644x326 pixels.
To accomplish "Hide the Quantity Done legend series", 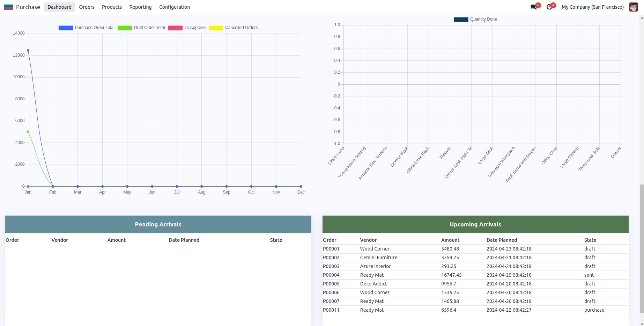I will [x=475, y=19].
